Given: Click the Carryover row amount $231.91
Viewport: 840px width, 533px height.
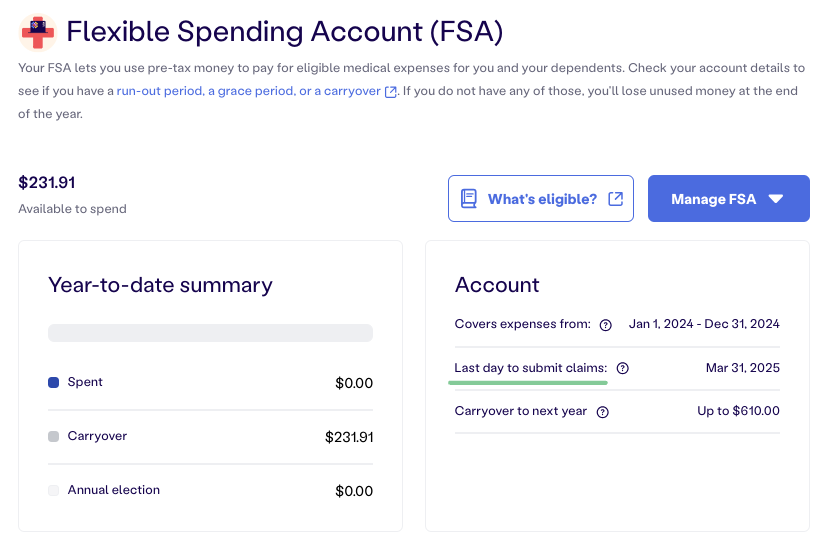Looking at the screenshot, I should click(349, 437).
